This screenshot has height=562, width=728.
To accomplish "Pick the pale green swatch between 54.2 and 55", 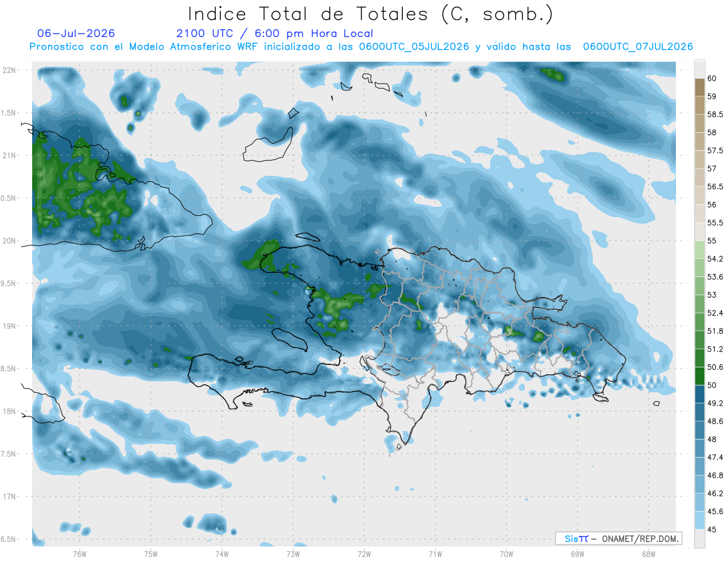I will tap(699, 250).
